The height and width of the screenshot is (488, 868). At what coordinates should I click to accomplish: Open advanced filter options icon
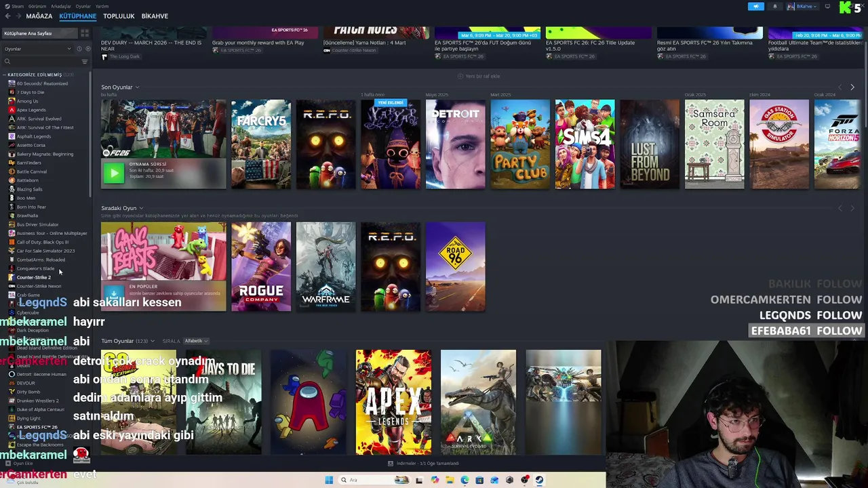coord(85,62)
